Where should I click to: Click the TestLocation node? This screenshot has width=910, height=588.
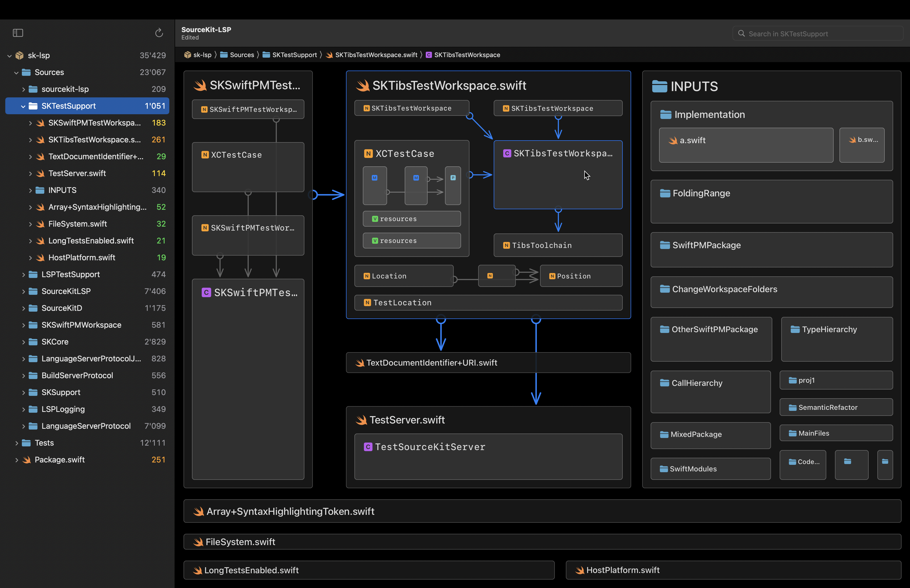488,302
